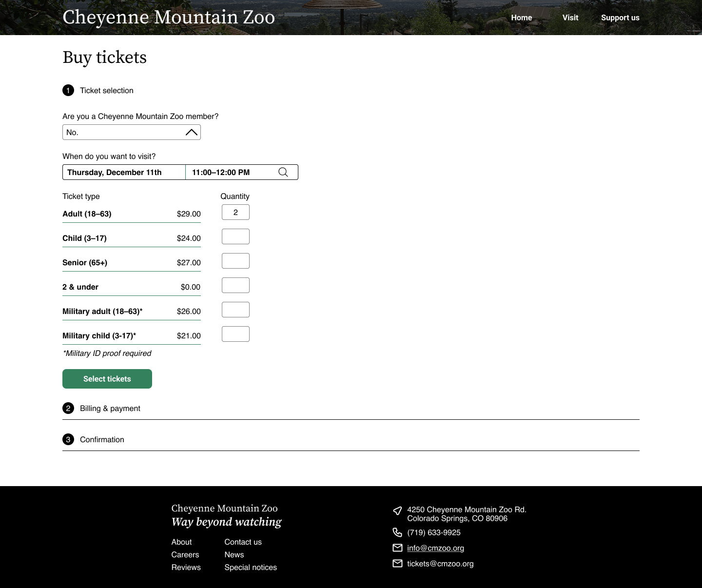Image resolution: width=702 pixels, height=588 pixels.
Task: Click the 2 & under quantity field
Action: (x=235, y=285)
